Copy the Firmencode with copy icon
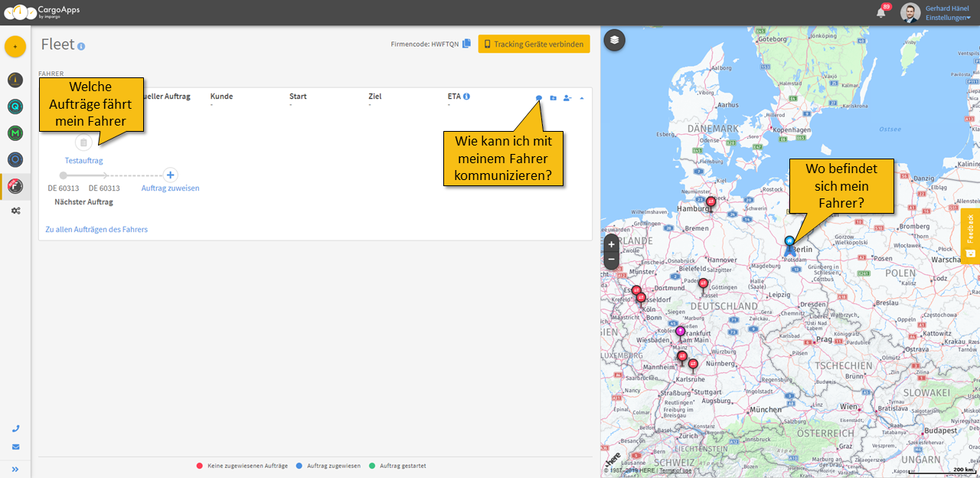Viewport: 980px width, 478px height. coord(466,44)
